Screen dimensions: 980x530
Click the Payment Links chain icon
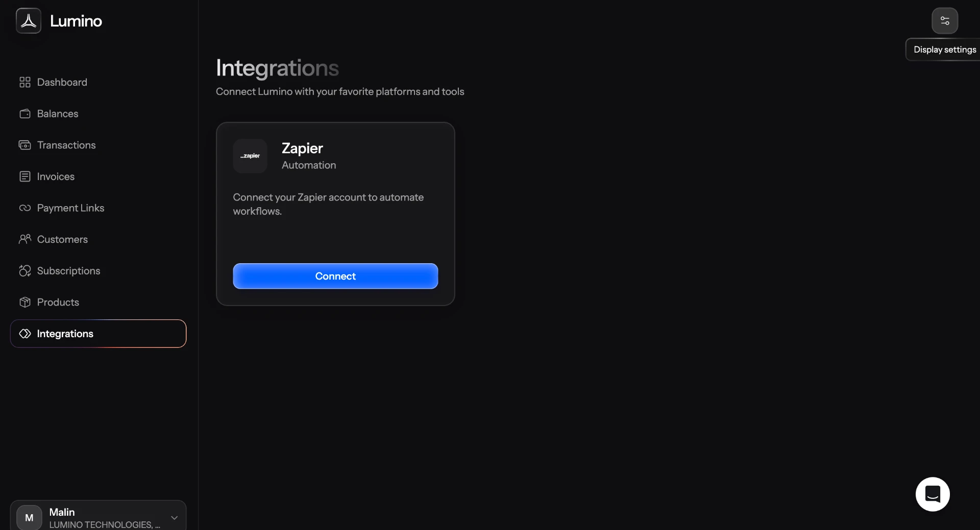click(25, 208)
